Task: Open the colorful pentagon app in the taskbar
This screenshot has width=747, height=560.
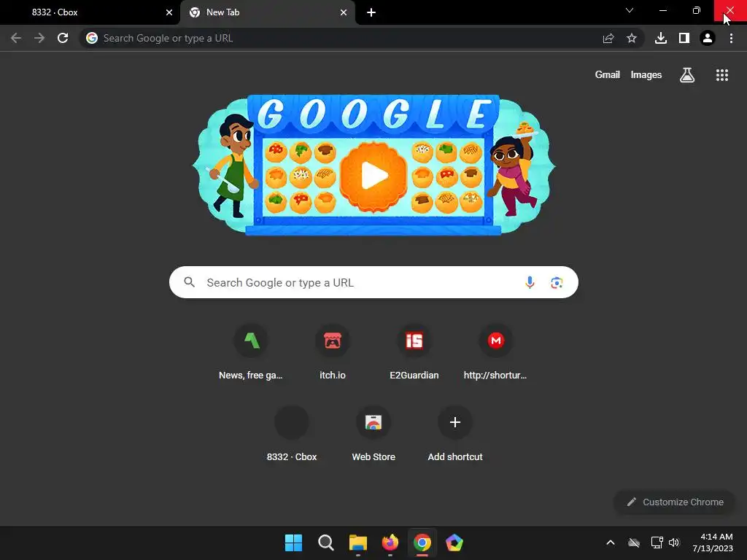Action: point(454,542)
